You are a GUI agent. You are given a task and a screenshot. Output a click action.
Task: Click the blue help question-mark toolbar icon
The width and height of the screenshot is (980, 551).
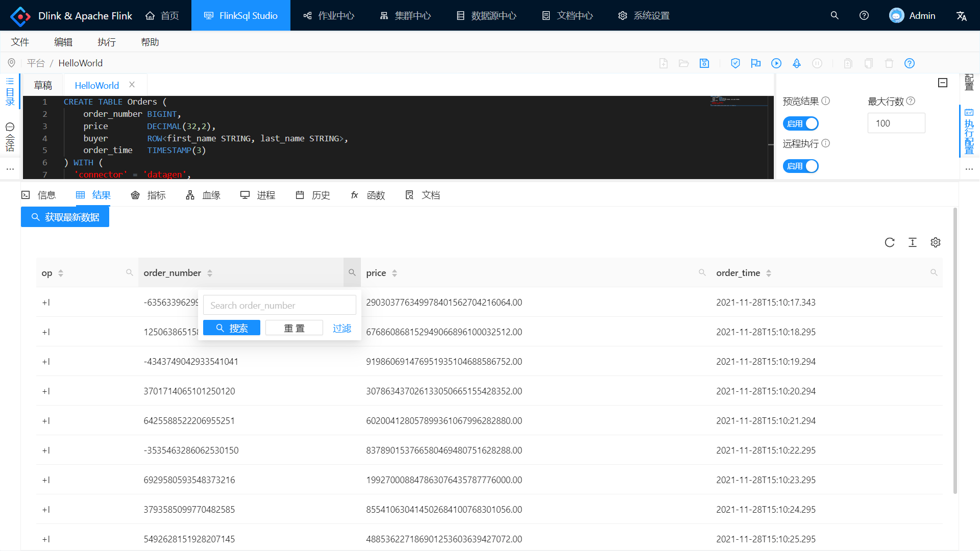[910, 63]
